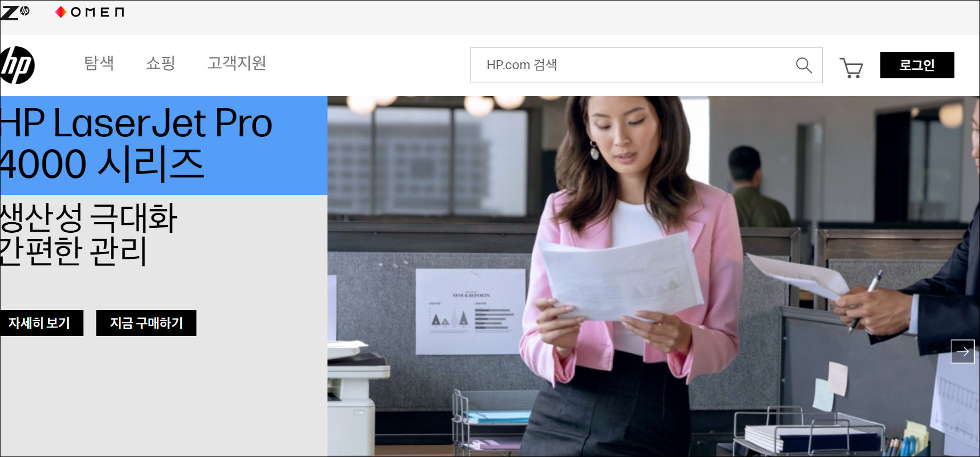Click the 지금 구매하기 button
Image resolution: width=980 pixels, height=457 pixels.
[x=146, y=323]
